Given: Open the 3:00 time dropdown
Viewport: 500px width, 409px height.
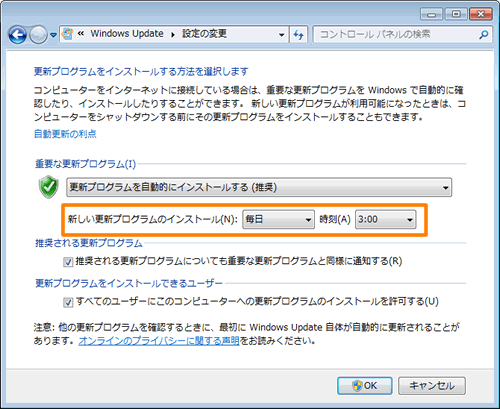Looking at the screenshot, I should (386, 219).
